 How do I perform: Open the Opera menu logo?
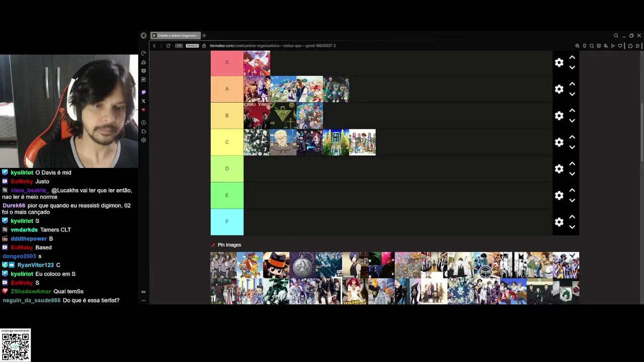pos(143,36)
